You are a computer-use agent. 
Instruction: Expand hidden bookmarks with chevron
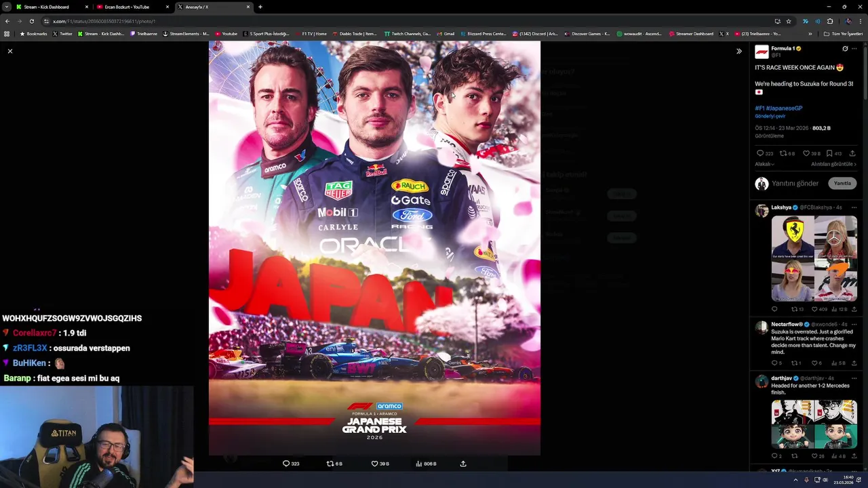(x=810, y=34)
